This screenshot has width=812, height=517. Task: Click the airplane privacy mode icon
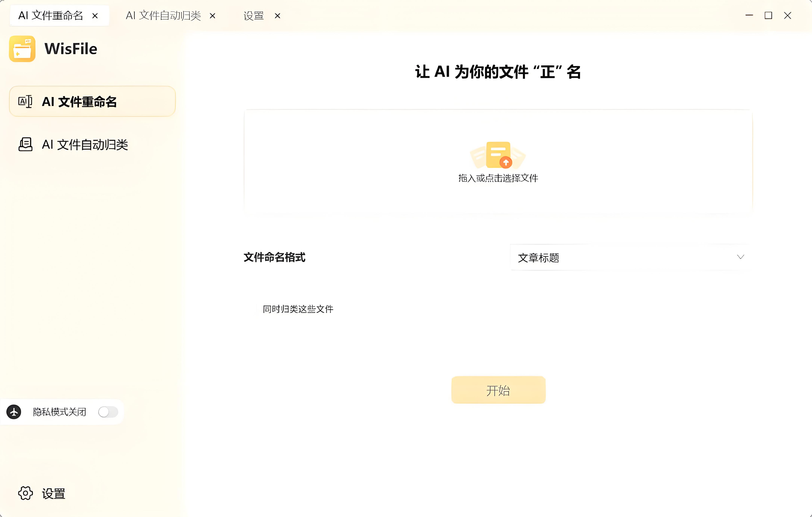pos(14,412)
